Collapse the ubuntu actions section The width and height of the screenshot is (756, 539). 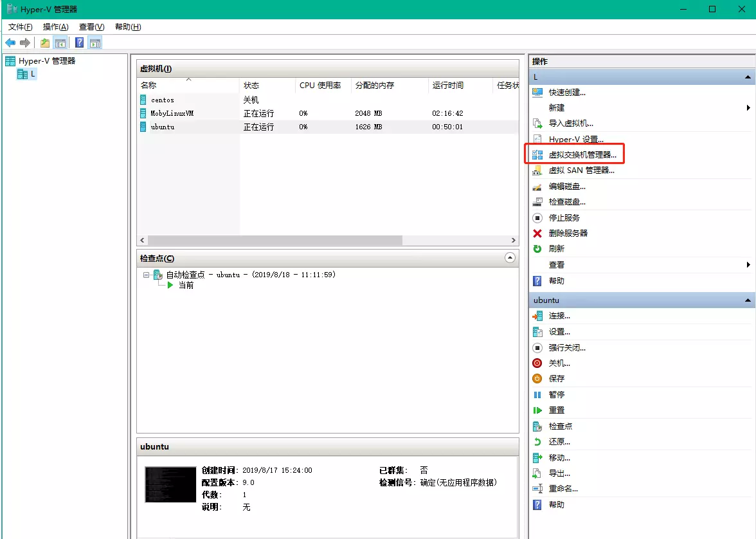(748, 300)
